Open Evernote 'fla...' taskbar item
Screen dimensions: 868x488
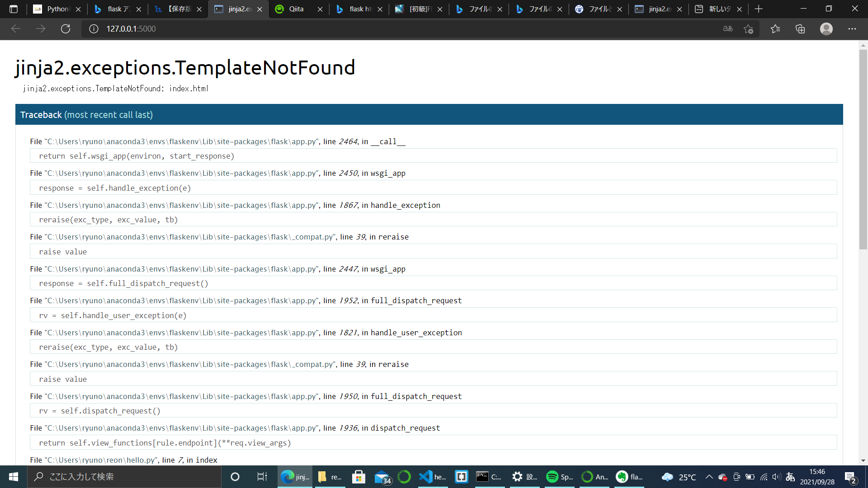point(630,477)
